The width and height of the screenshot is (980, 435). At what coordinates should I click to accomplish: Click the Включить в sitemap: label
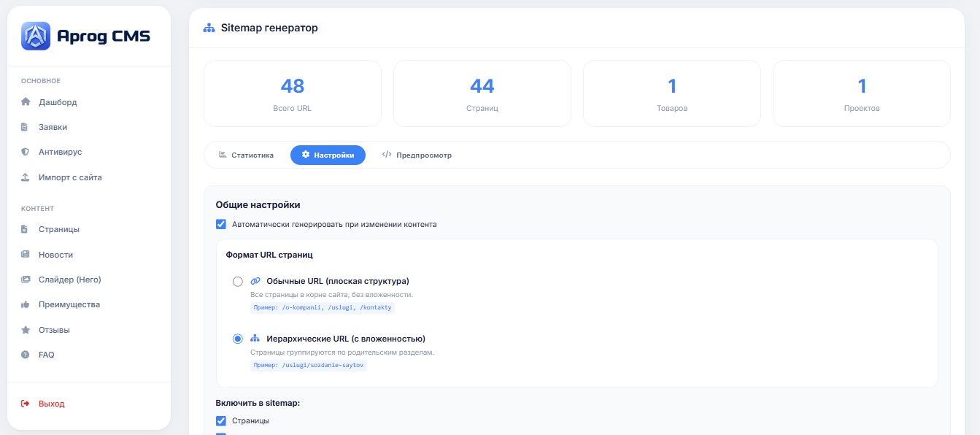(258, 403)
